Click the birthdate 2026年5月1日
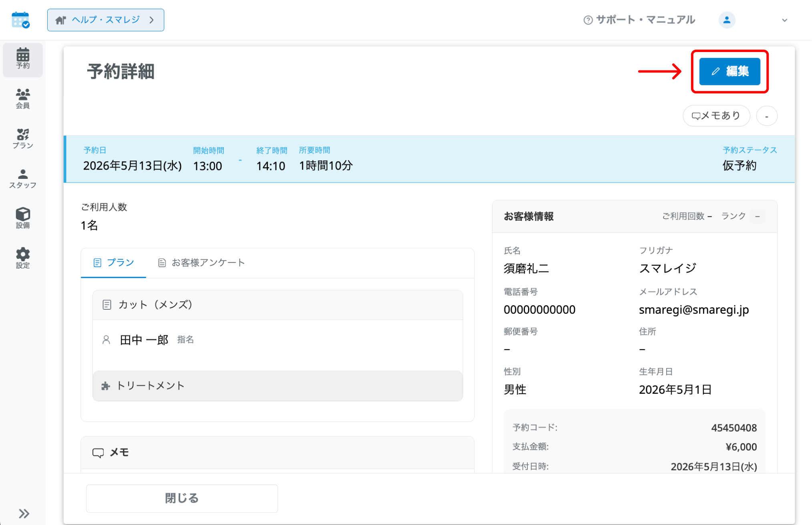Image resolution: width=812 pixels, height=525 pixels. coord(675,389)
